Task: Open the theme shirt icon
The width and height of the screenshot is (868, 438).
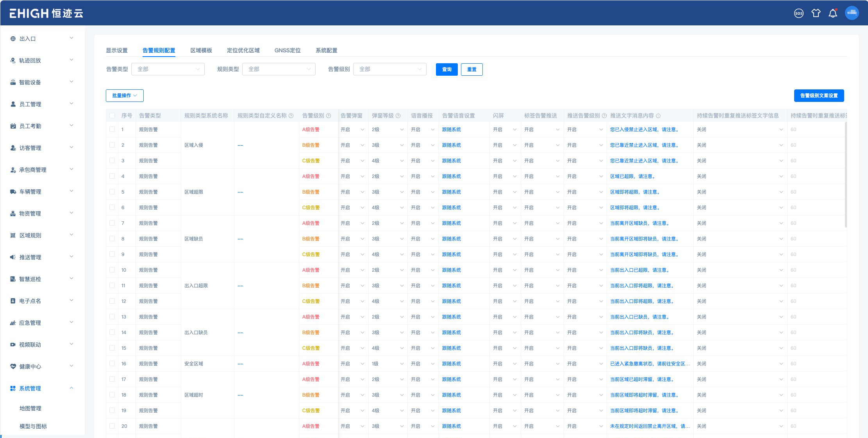Action: (816, 13)
